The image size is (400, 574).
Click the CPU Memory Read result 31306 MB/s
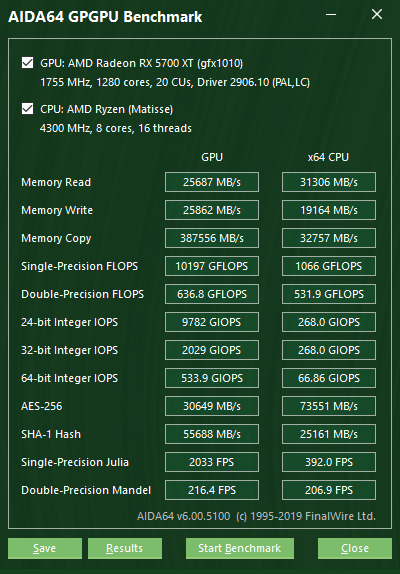click(329, 182)
